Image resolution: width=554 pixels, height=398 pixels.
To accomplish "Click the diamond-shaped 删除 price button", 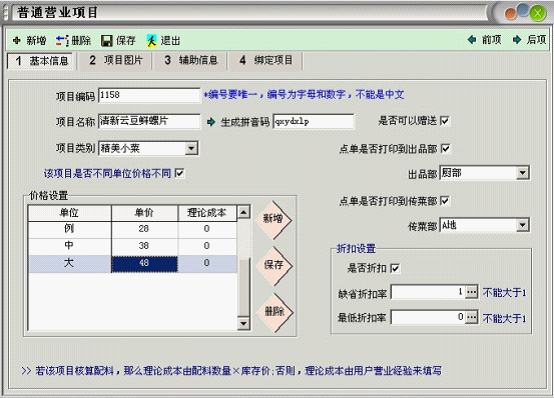I will click(275, 312).
